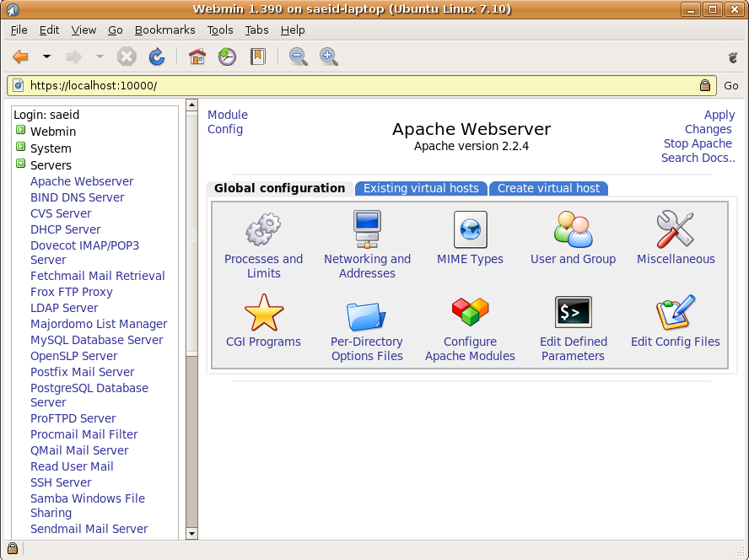The image size is (749, 560).
Task: Click the browser reload button
Action: [x=156, y=57]
